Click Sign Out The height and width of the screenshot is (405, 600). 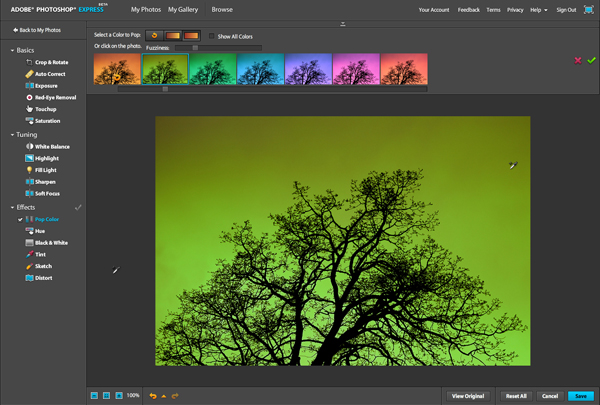[566, 10]
